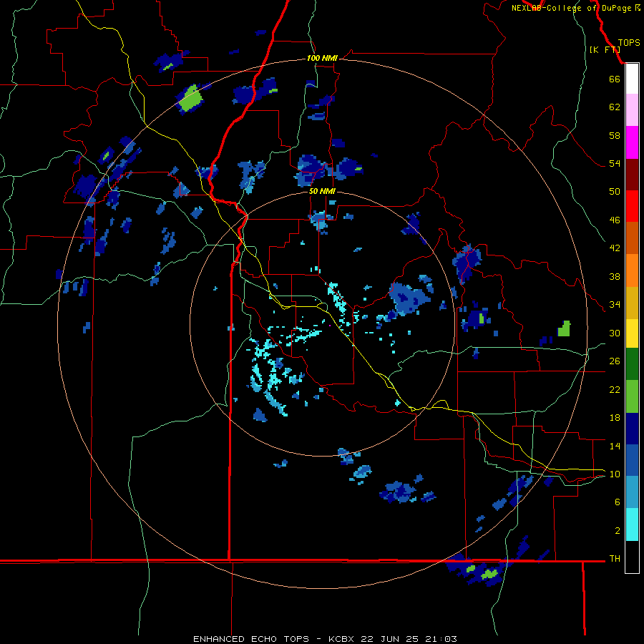Click the magenta scale swatch
Screen dimensions: 644x644
pyautogui.click(x=632, y=142)
